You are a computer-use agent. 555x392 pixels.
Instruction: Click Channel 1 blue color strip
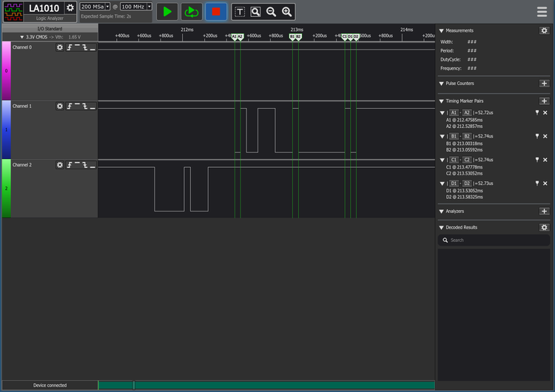click(7, 129)
